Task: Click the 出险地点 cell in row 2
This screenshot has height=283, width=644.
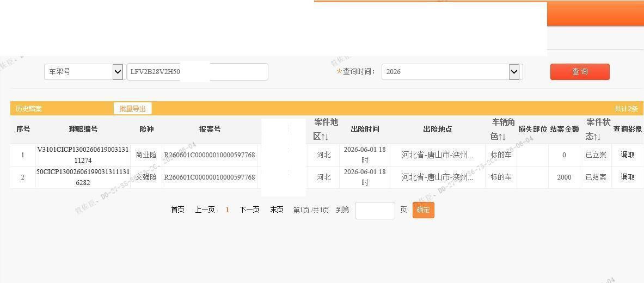Action: 438,177
